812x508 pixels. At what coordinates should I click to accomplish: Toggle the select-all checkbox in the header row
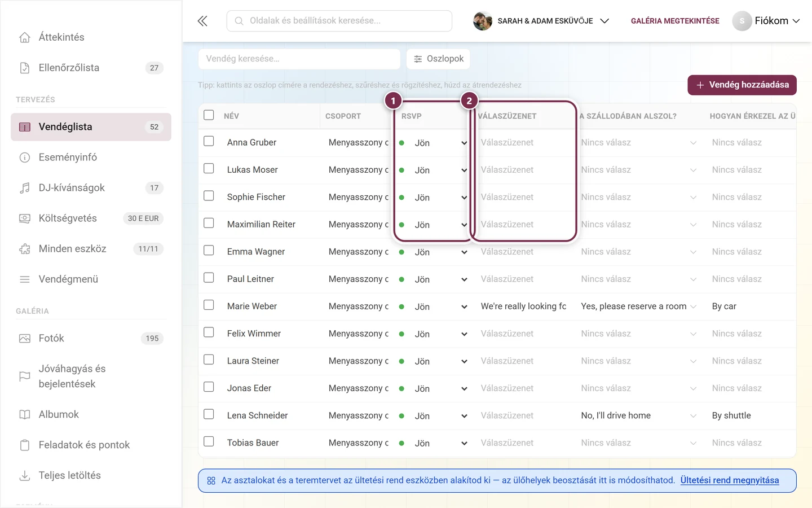[x=209, y=115]
